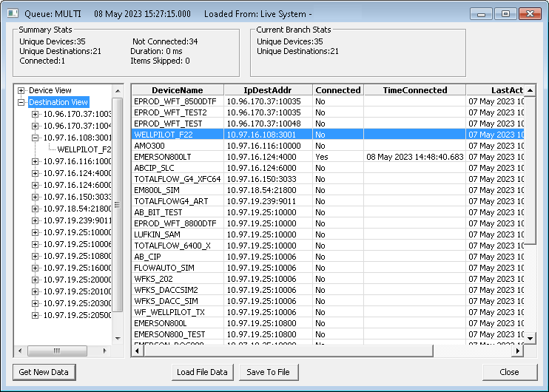
Task: Expand the 10.97.16.150:3033 destination node
Action: pos(35,197)
